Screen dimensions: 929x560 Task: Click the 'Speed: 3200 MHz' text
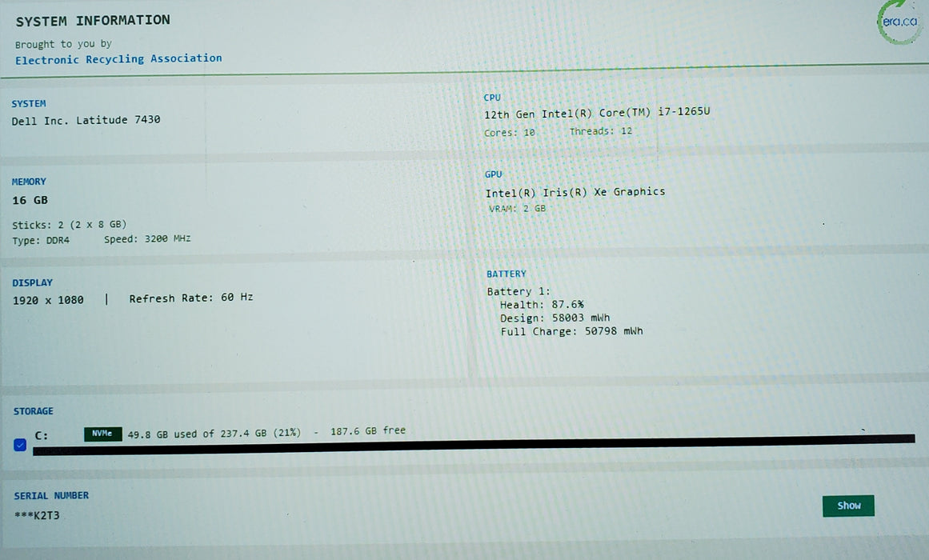click(147, 239)
